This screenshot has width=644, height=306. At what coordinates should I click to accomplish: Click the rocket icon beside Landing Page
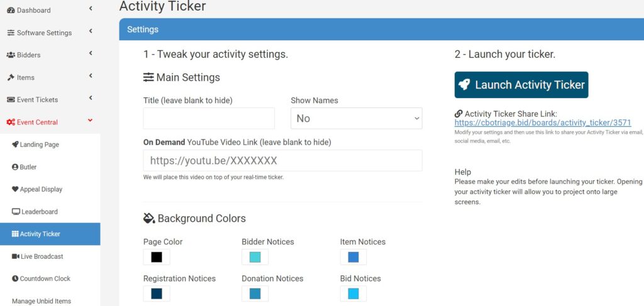[15, 145]
